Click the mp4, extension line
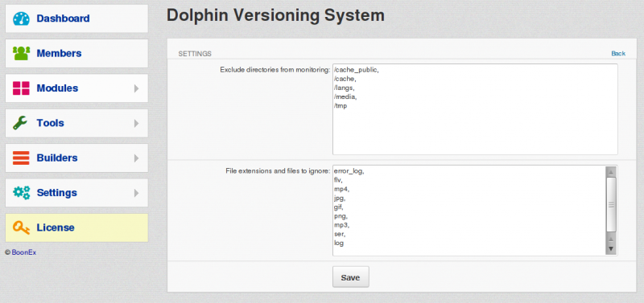The image size is (644, 303). (341, 189)
